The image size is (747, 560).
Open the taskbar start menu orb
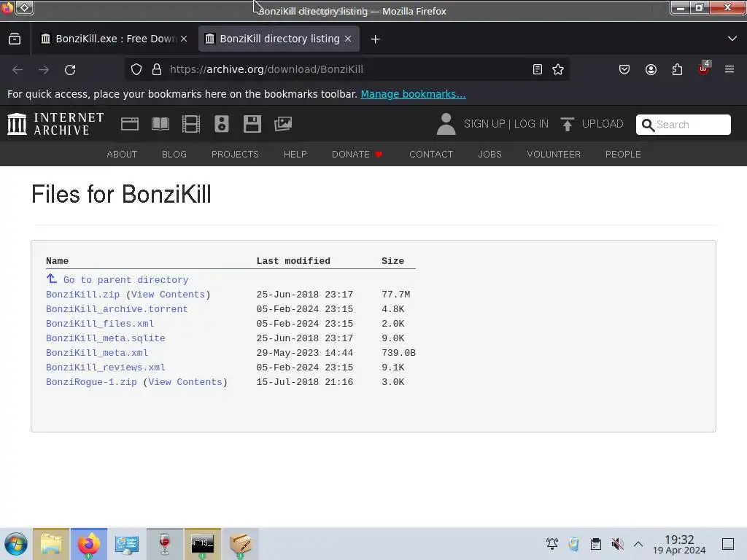pyautogui.click(x=16, y=544)
